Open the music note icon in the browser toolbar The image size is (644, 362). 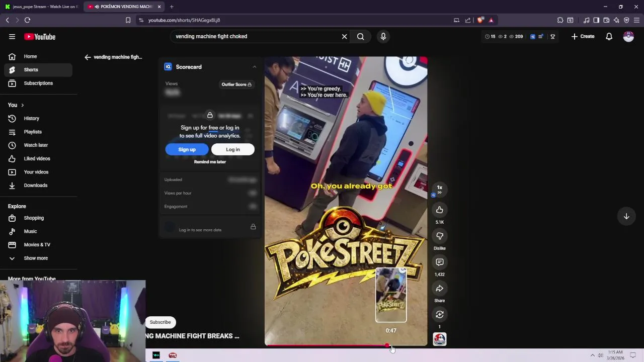point(586,20)
